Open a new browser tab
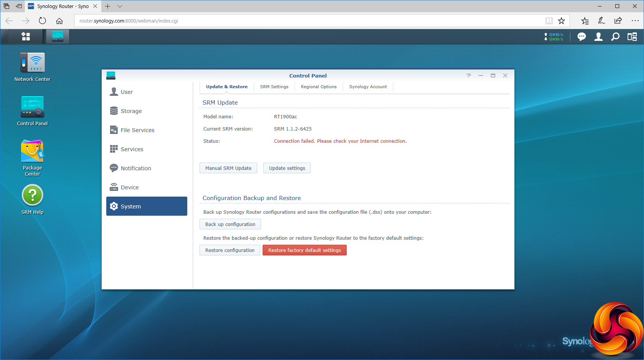This screenshot has width=644, height=360. 108,6
